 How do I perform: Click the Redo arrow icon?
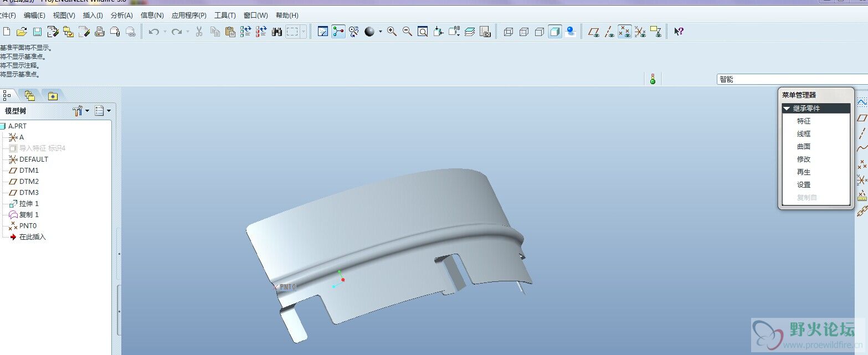click(x=177, y=32)
